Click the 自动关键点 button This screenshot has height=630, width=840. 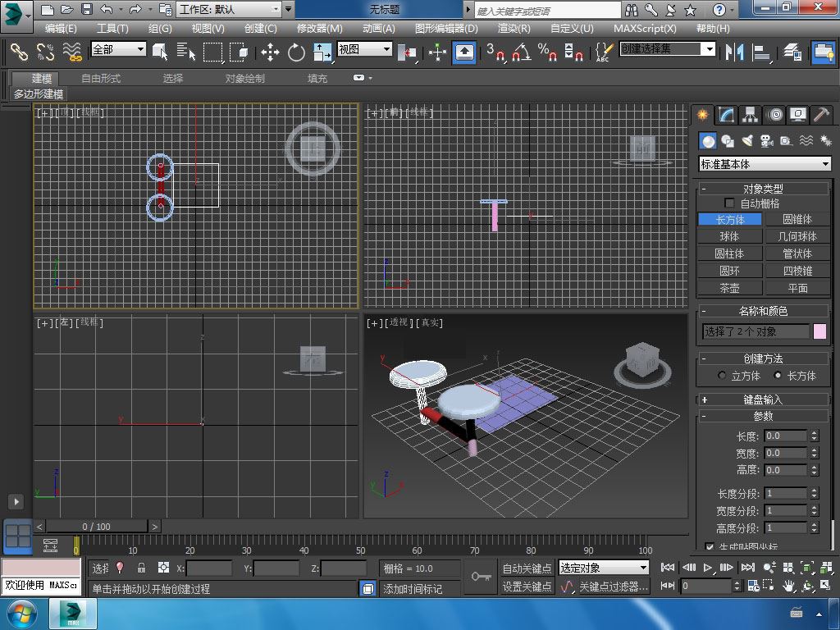pyautogui.click(x=527, y=568)
